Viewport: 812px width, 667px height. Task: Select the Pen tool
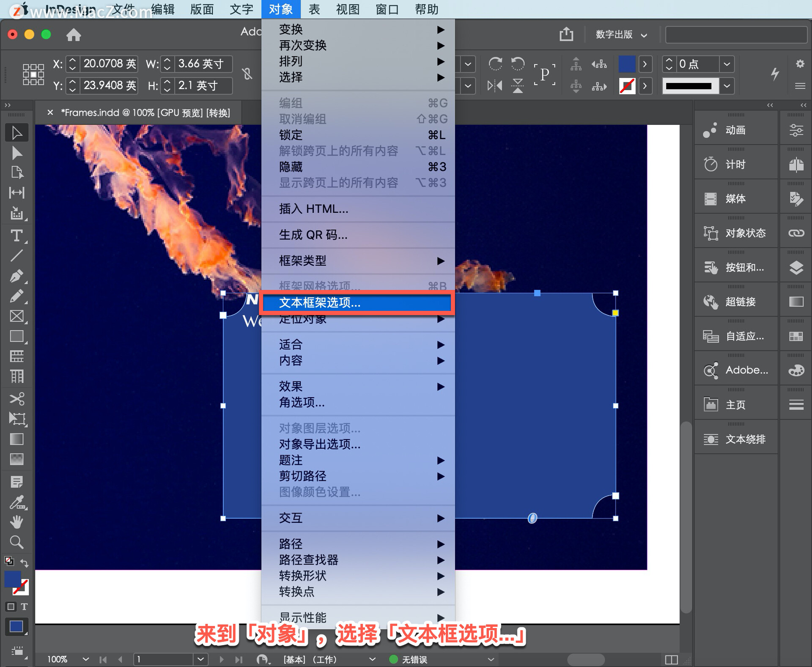[16, 276]
